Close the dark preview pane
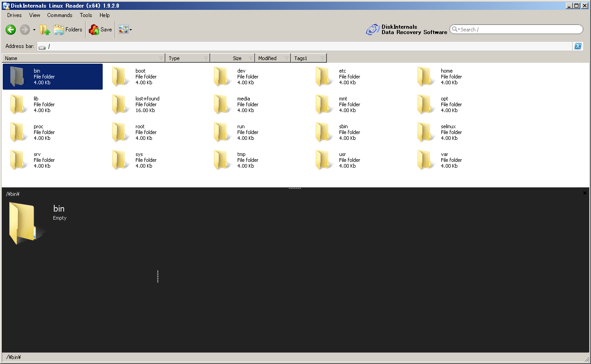Viewport: 591px width, 364px height. tap(585, 193)
